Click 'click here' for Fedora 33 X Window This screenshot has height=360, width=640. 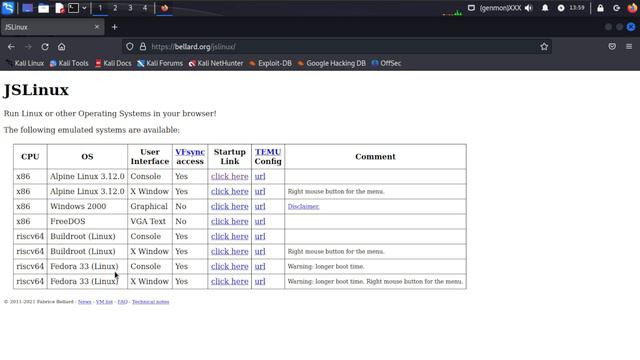pos(229,281)
